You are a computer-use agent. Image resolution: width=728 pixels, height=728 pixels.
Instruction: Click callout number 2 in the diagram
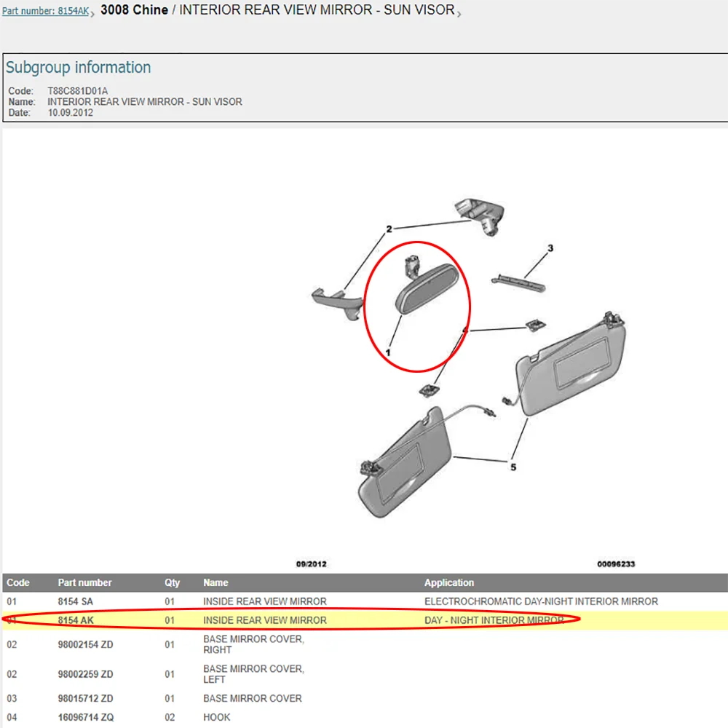tap(389, 229)
